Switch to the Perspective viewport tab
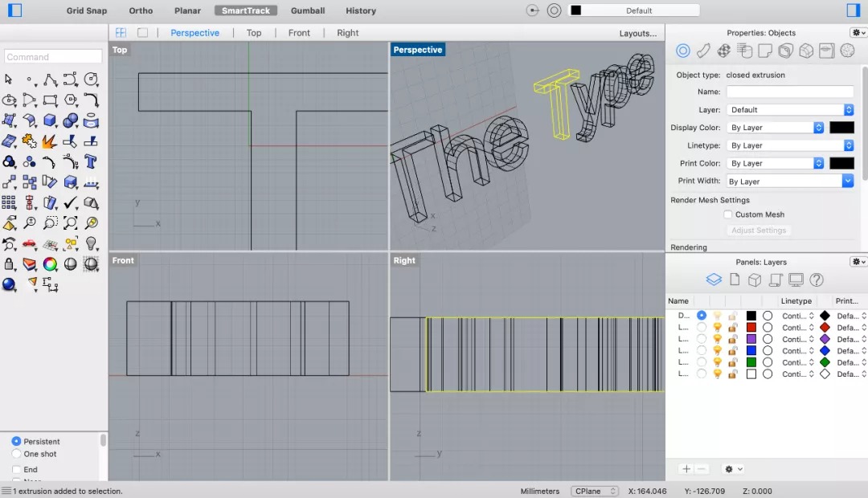 [194, 33]
